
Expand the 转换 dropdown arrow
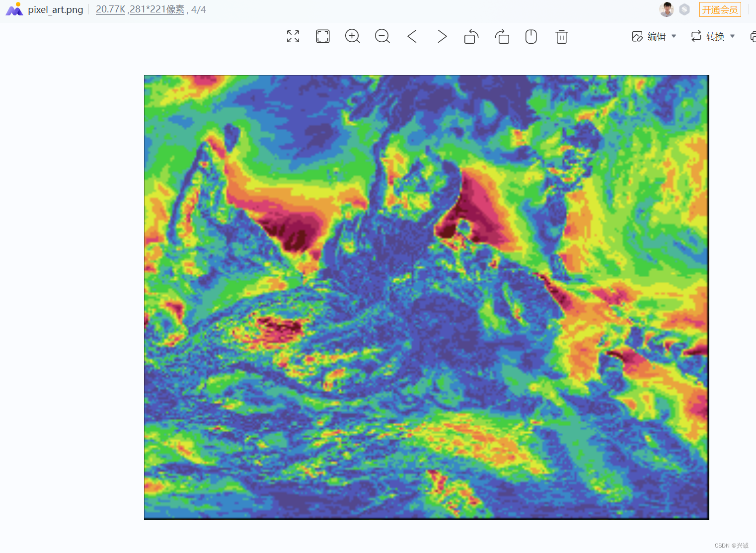pyautogui.click(x=733, y=36)
